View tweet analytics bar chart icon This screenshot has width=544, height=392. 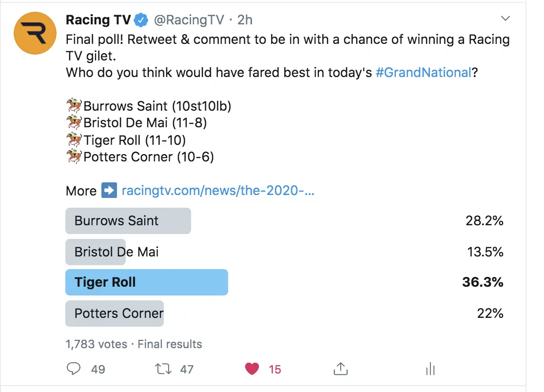pyautogui.click(x=430, y=369)
